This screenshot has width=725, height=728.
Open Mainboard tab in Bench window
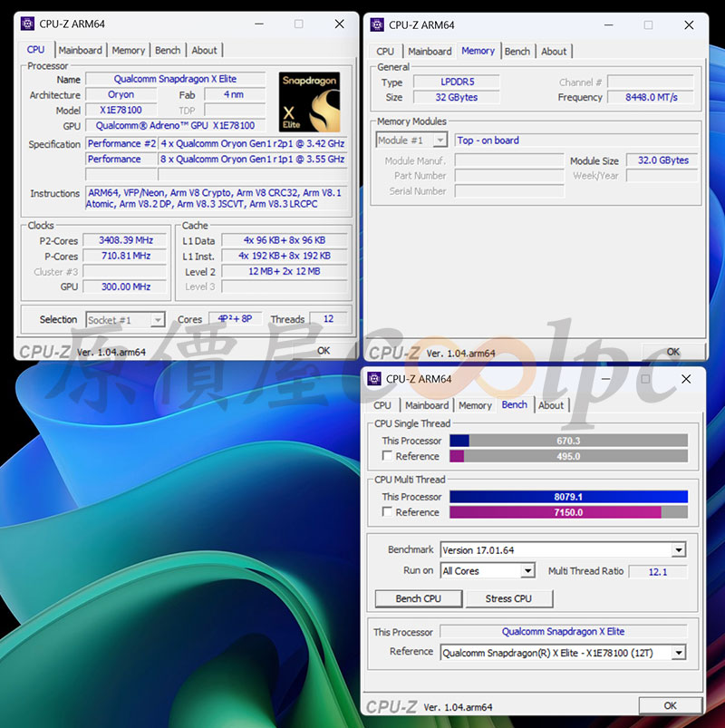(x=427, y=405)
